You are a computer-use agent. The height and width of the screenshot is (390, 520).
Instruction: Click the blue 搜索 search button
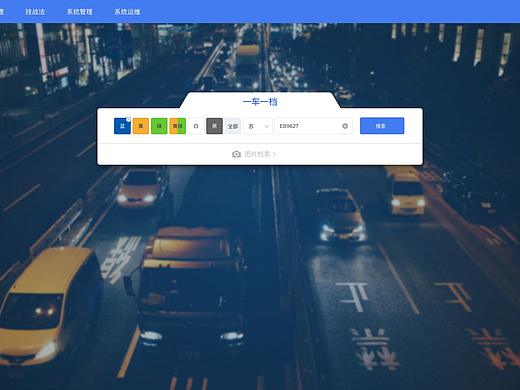[x=382, y=126]
